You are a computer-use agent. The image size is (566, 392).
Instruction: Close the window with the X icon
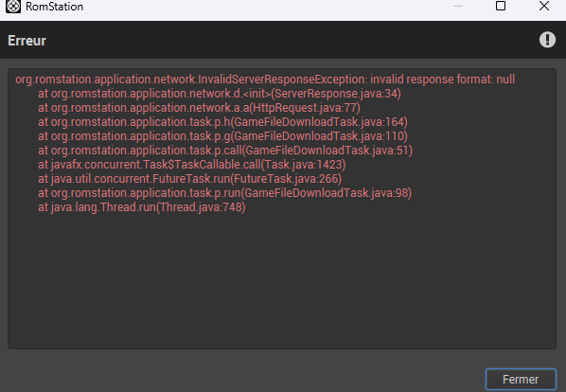click(x=544, y=6)
